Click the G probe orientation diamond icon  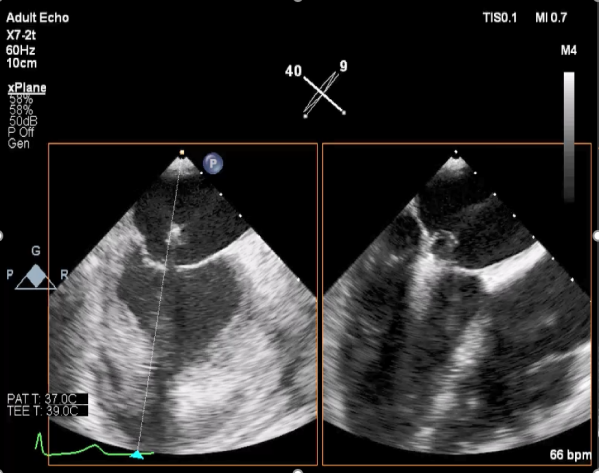(36, 276)
